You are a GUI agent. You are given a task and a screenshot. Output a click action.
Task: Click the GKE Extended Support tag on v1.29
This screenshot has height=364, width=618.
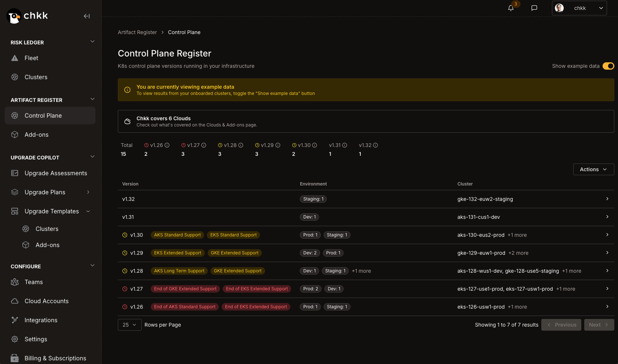coord(235,253)
